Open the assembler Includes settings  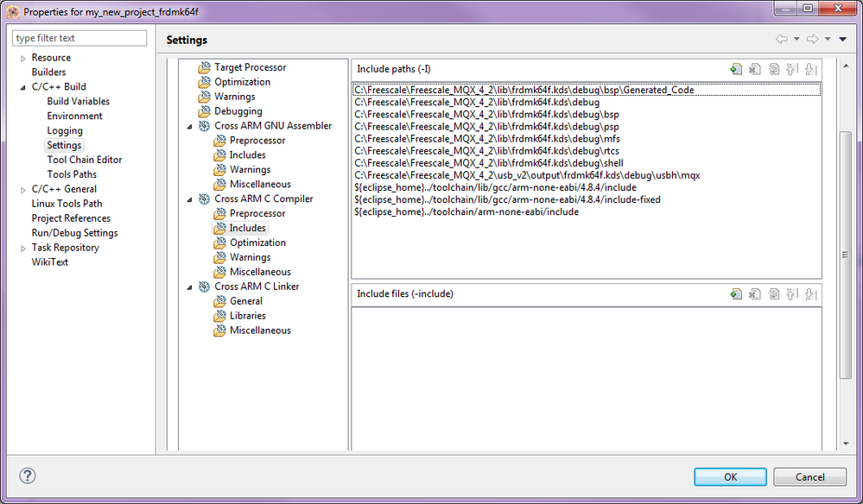[x=248, y=155]
